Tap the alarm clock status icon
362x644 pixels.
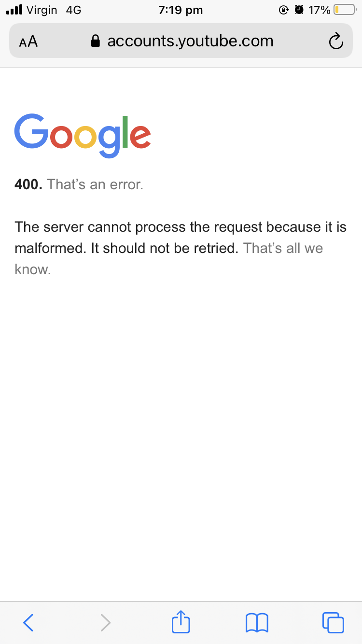tap(299, 10)
